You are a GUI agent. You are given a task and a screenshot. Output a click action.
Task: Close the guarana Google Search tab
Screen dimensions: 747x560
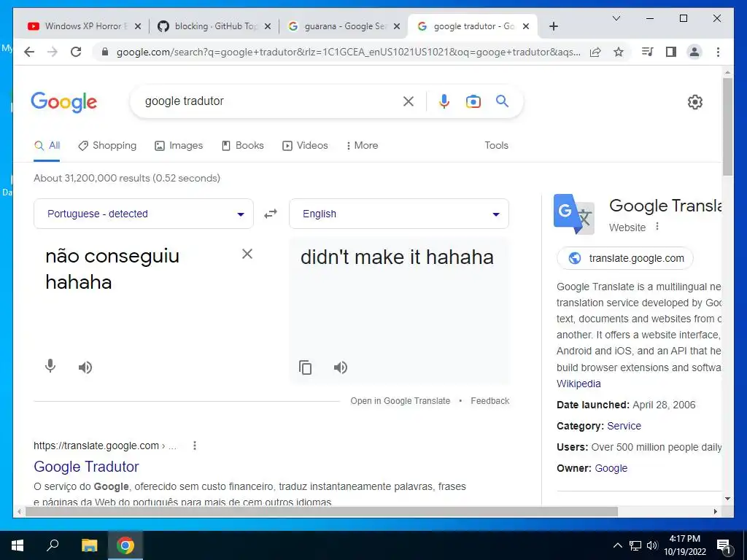click(x=396, y=26)
